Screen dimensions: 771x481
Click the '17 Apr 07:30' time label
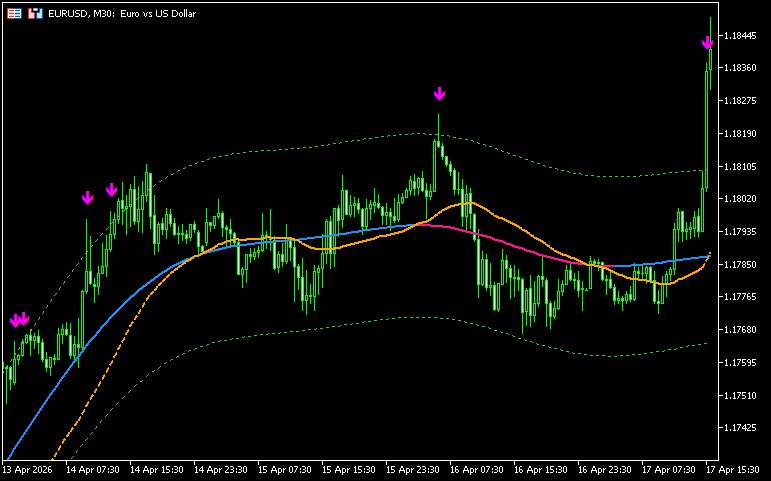668,470
